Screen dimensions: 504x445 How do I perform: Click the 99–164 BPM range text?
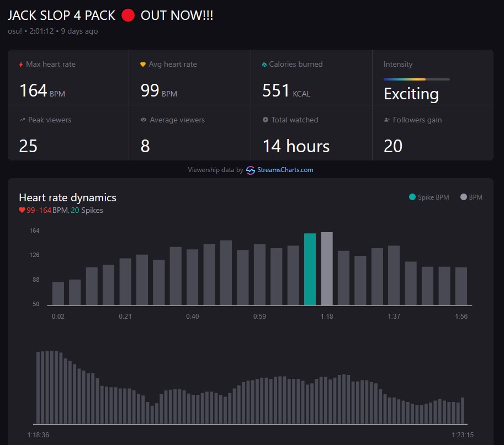pyautogui.click(x=47, y=210)
